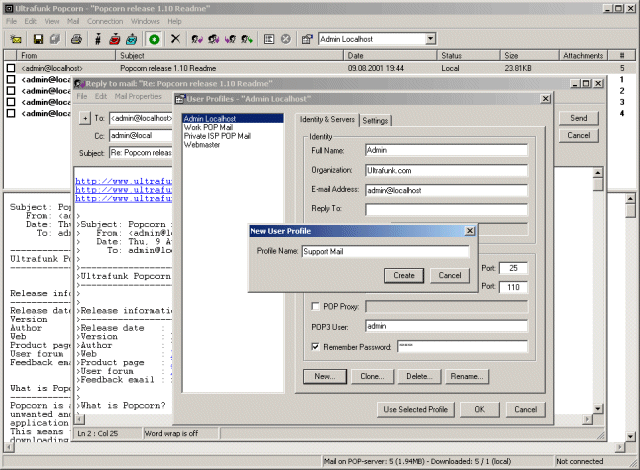Enable the POP Proxy checkbox
The image size is (640, 470).
pos(316,306)
